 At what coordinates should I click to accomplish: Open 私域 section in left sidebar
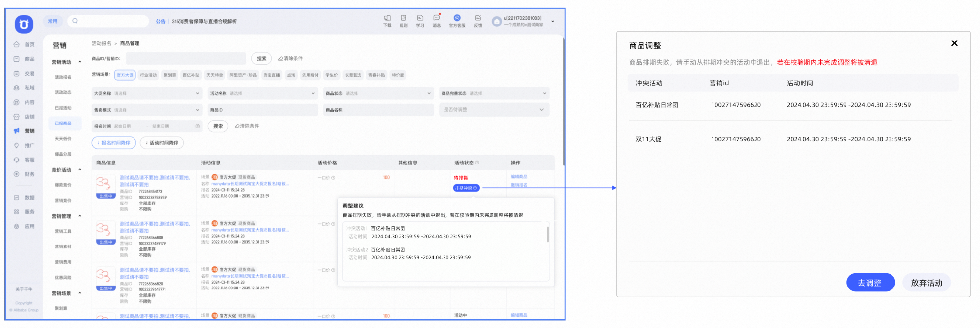24,88
